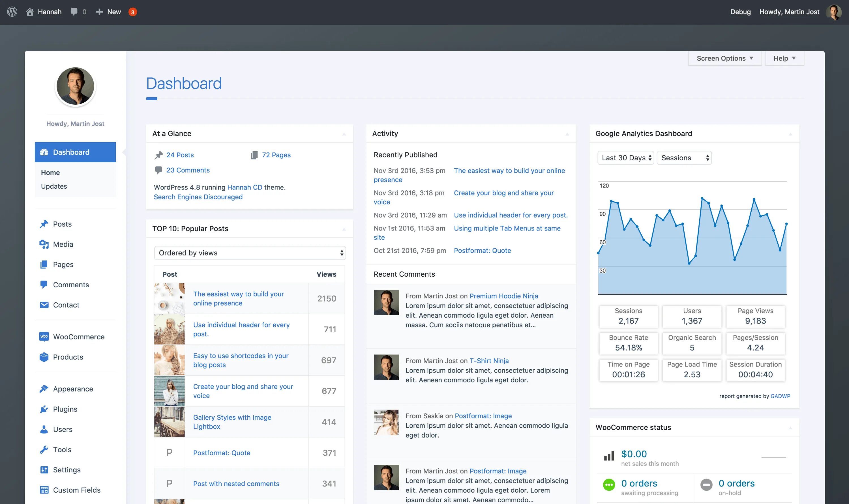The height and width of the screenshot is (504, 849).
Task: Click the Updates menu item
Action: pyautogui.click(x=54, y=186)
